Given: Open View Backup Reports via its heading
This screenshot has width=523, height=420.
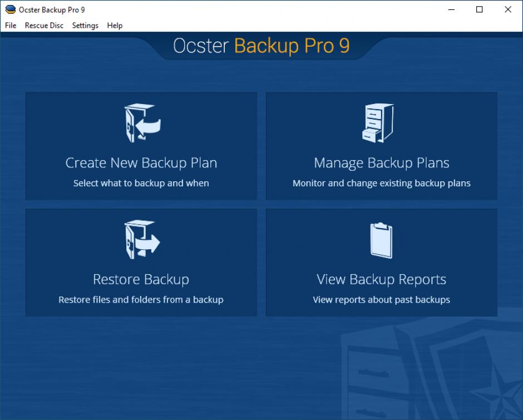Looking at the screenshot, I should click(381, 279).
